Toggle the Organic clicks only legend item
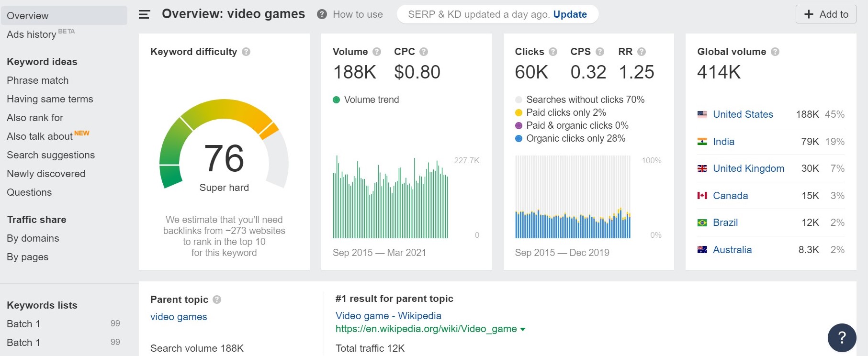Viewport: 868px width, 356px height. [x=519, y=139]
